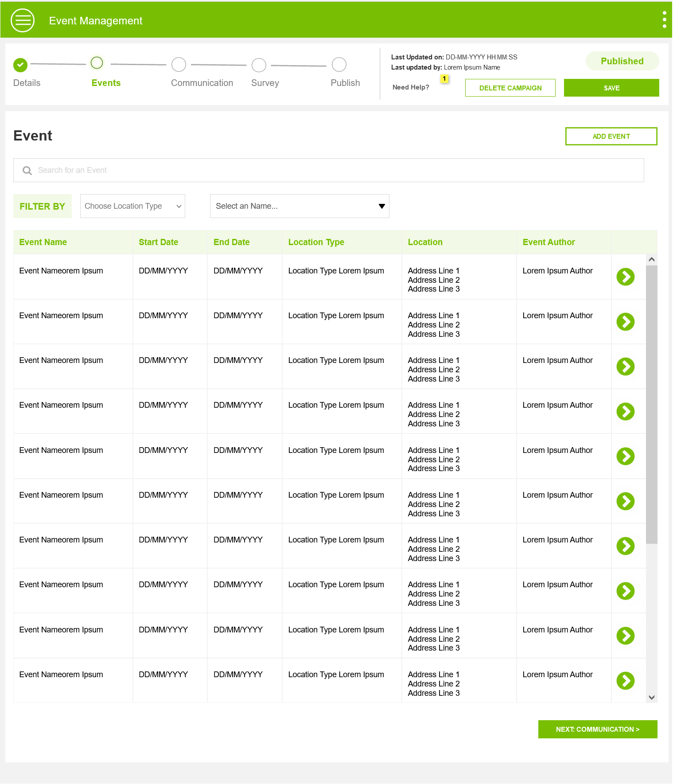This screenshot has height=784, width=673.
Task: Switch to the Events step label
Action: point(106,83)
